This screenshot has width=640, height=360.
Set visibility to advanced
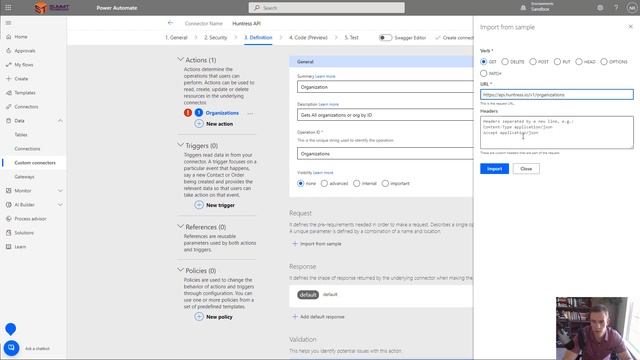[324, 183]
